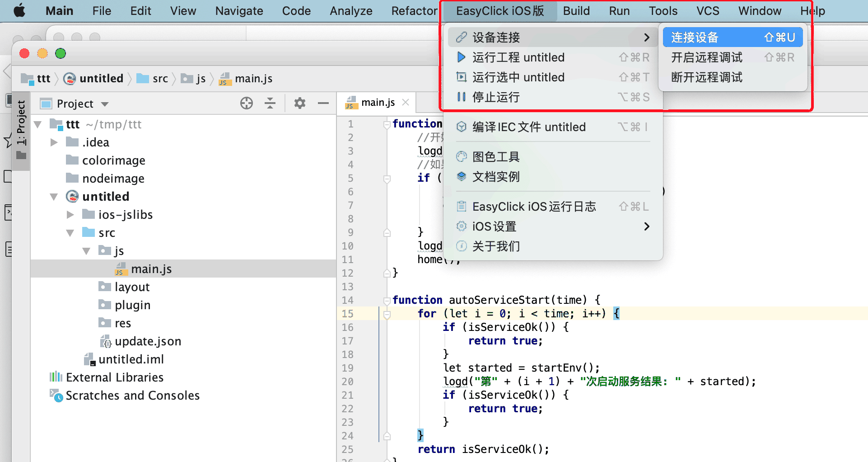Image resolution: width=868 pixels, height=462 pixels.
Task: Open 图色工具 from the menu
Action: point(553,157)
